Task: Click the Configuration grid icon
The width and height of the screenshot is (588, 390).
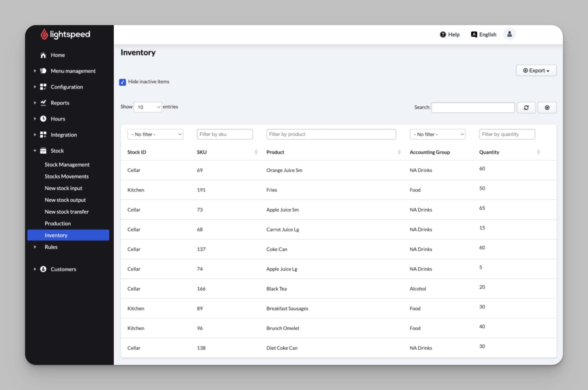Action: (43, 87)
